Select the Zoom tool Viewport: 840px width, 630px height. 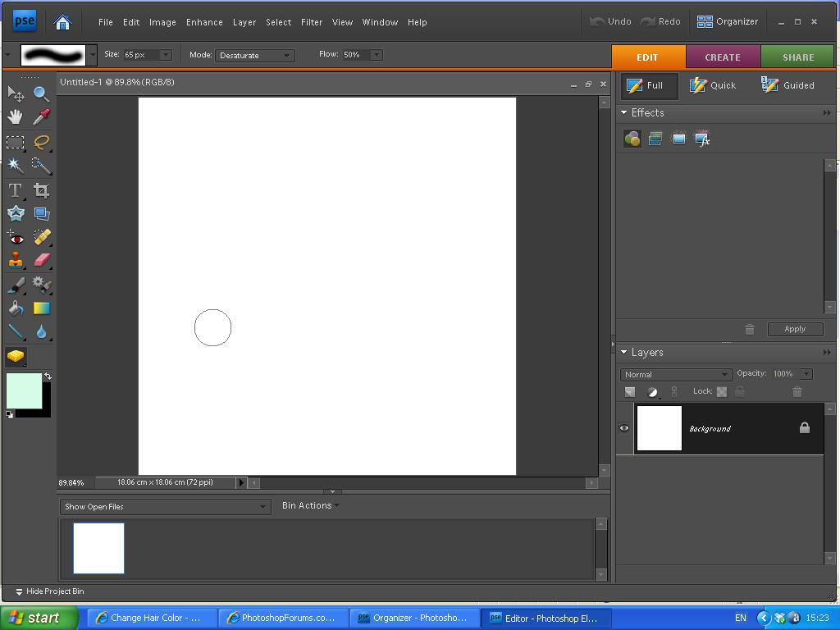click(41, 94)
